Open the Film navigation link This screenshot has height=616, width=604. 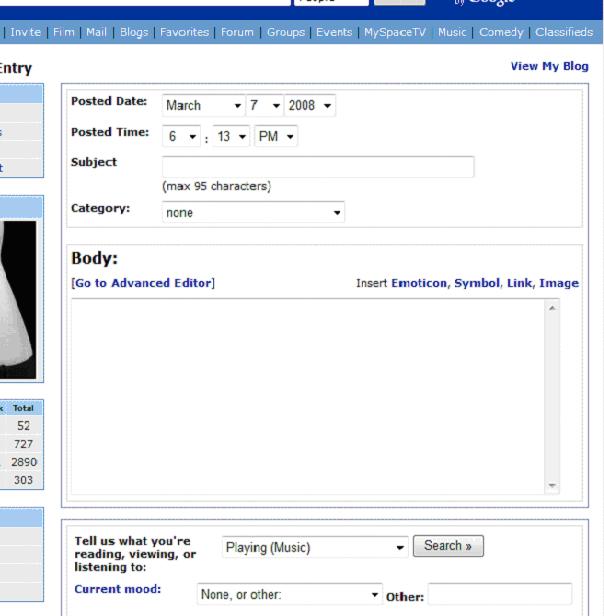click(63, 32)
